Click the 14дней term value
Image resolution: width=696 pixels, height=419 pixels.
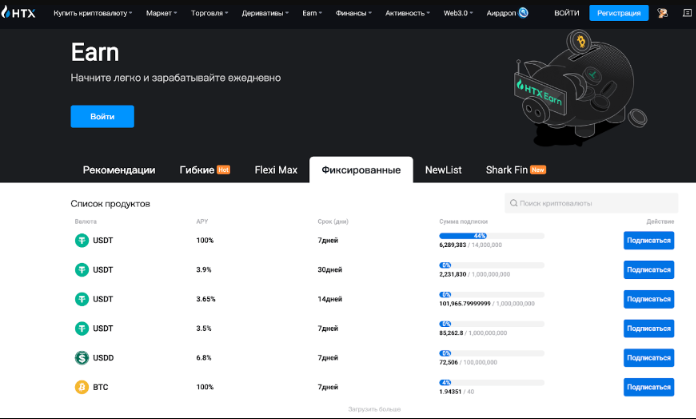tap(330, 299)
